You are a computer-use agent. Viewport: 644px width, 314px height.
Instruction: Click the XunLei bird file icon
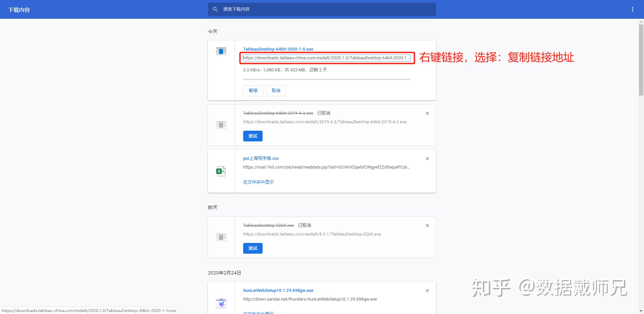tap(221, 303)
